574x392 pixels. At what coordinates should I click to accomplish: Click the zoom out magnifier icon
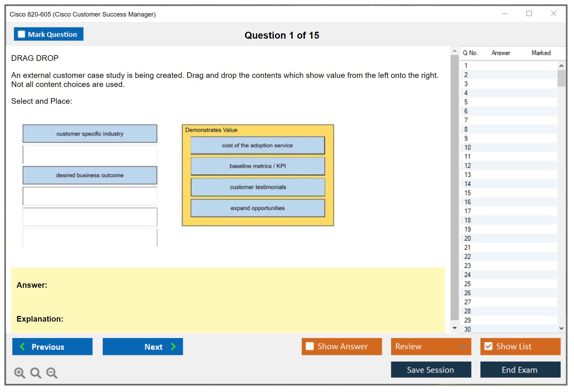[x=52, y=373]
